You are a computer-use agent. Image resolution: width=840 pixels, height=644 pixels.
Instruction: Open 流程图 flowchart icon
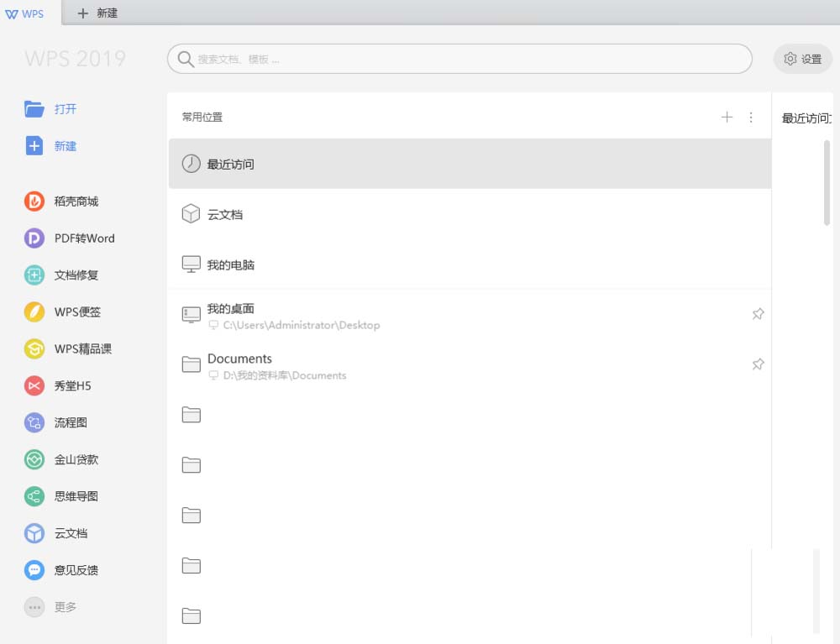tap(34, 422)
